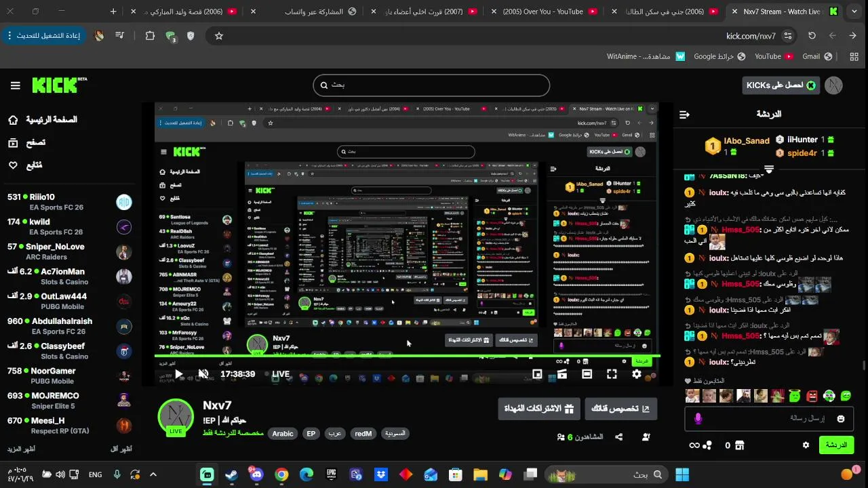The image size is (868, 488).
Task: Open Dropbox from the taskbar
Action: 381,474
